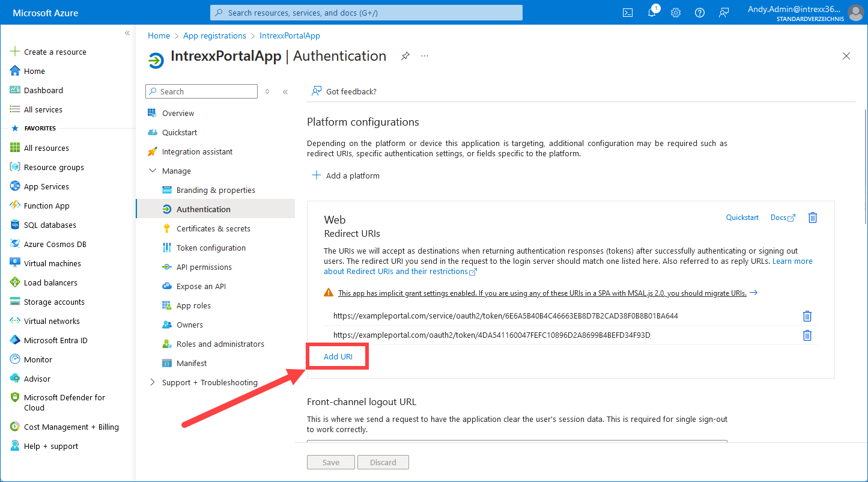Screen dimensions: 868x482
Task: Open the top bar feedback icon
Action: click(x=724, y=13)
